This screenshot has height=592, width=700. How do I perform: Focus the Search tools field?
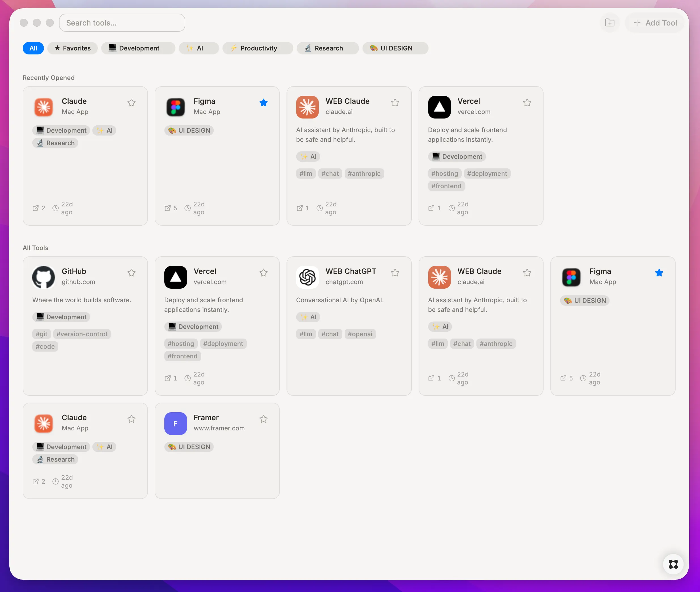pos(122,23)
